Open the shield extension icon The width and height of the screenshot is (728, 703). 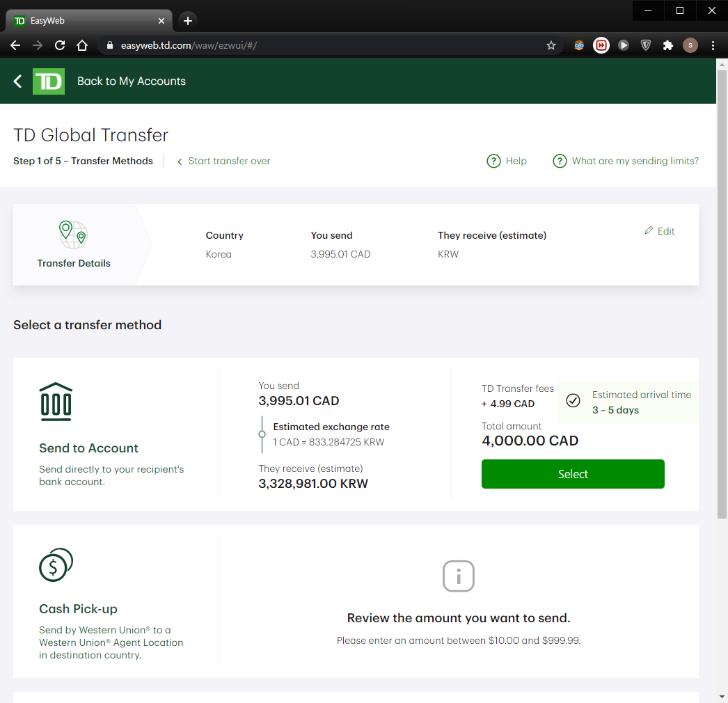click(646, 45)
